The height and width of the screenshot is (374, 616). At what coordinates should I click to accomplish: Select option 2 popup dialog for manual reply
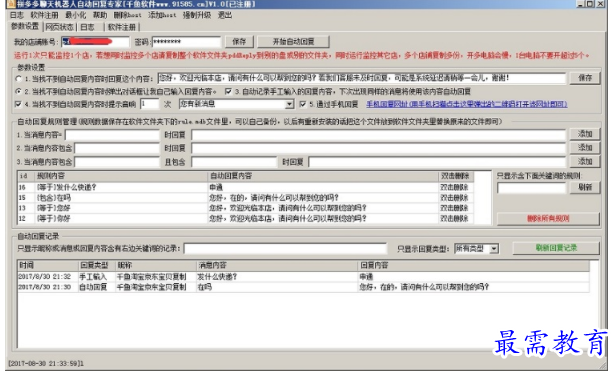(18, 92)
